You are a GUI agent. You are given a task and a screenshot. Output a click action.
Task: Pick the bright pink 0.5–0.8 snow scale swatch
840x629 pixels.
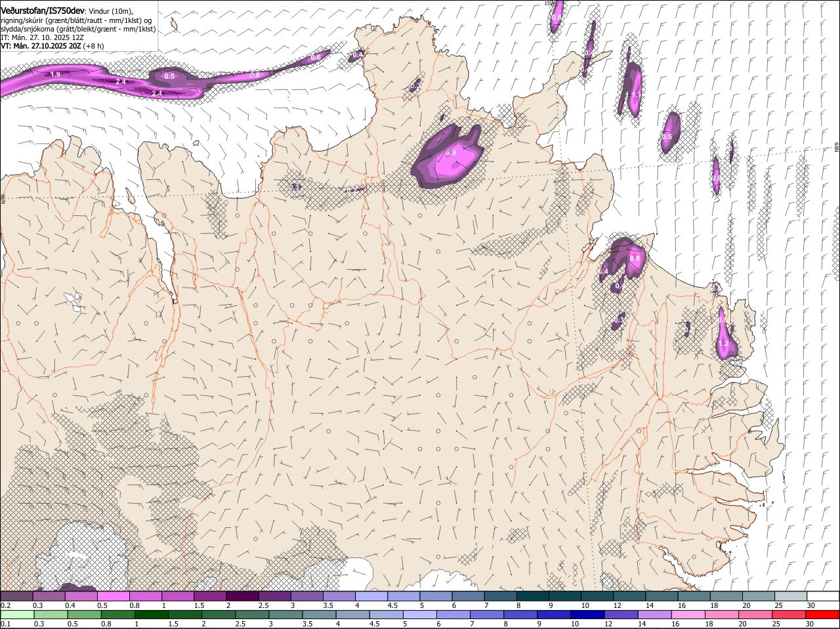coord(113,596)
